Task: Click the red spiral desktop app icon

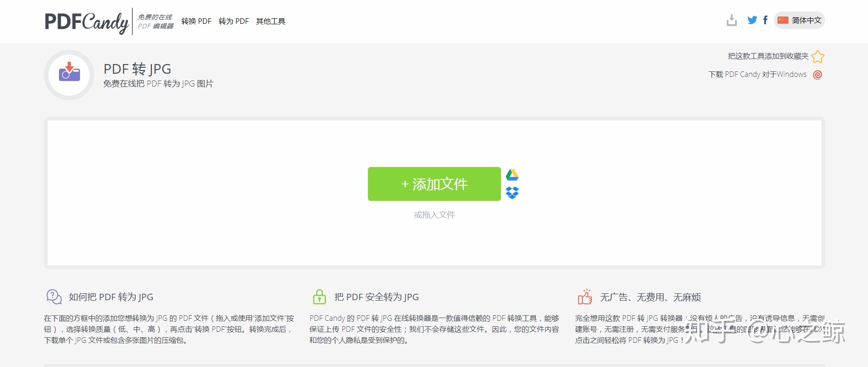Action: pos(818,75)
